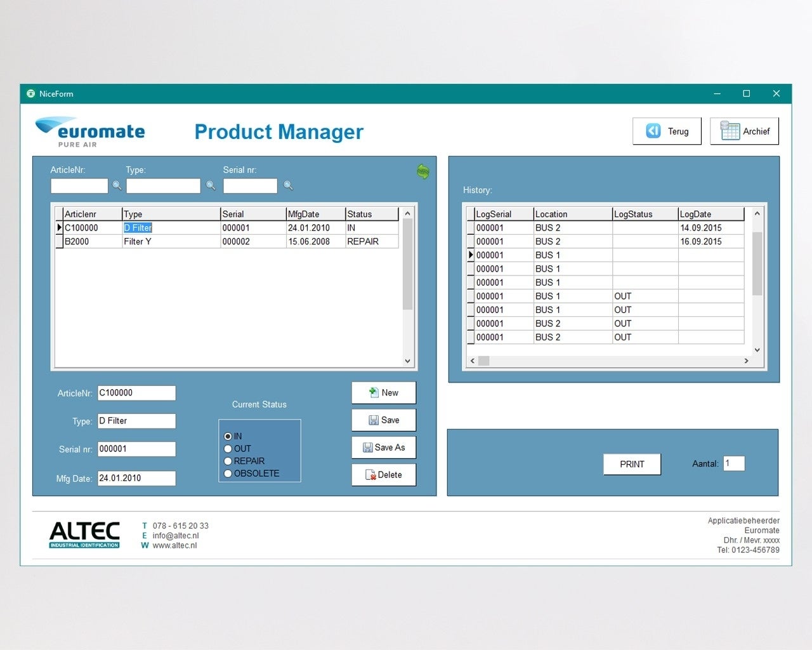The image size is (812, 650).
Task: Create a new product with New
Action: [x=384, y=393]
